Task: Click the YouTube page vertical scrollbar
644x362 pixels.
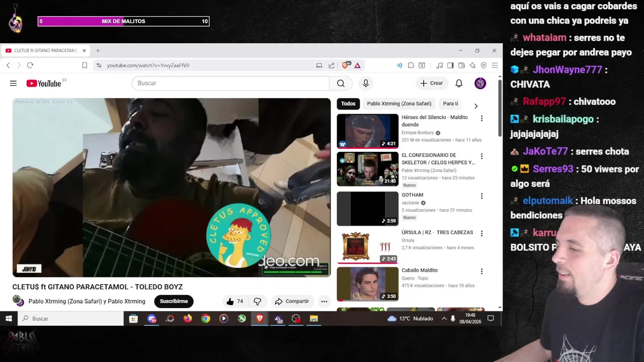Action: (x=500, y=108)
